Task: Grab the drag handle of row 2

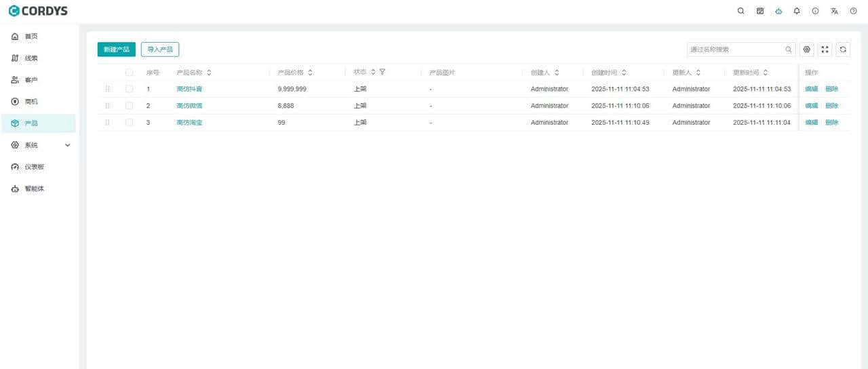Action: tap(107, 106)
